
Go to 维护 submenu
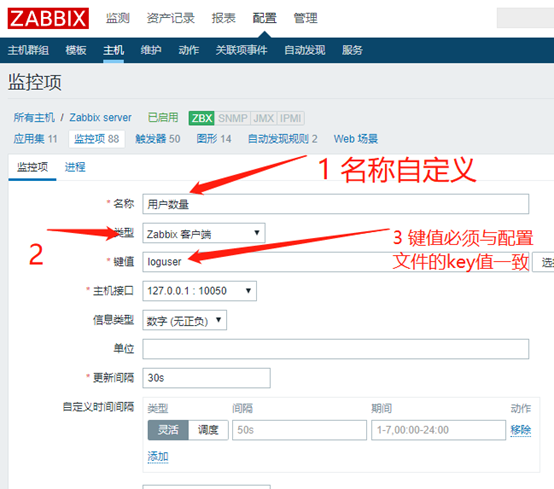pyautogui.click(x=151, y=50)
